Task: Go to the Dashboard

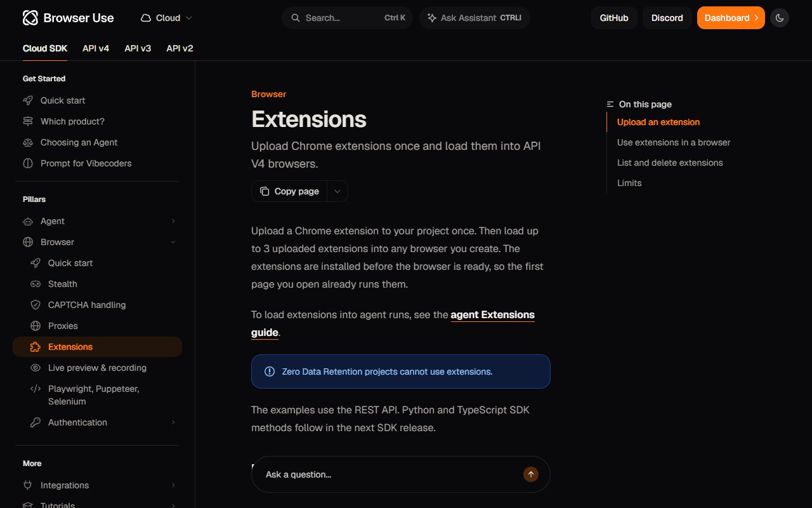Action: pos(731,18)
